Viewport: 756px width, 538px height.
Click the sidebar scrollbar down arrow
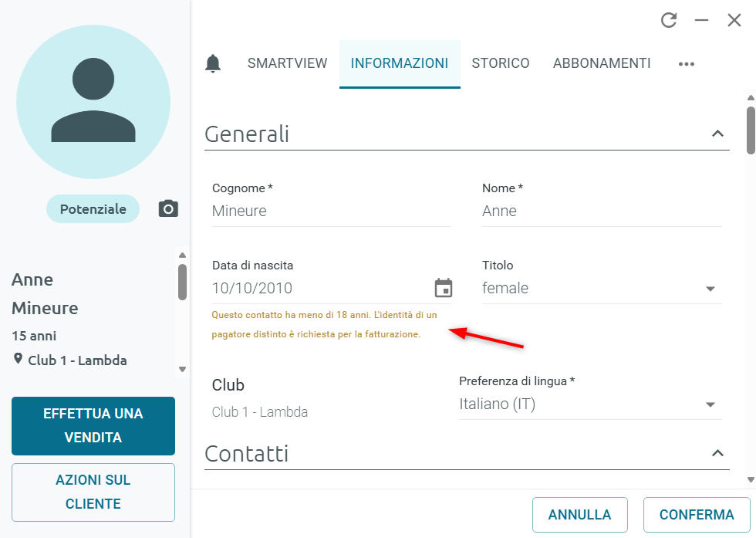click(182, 370)
